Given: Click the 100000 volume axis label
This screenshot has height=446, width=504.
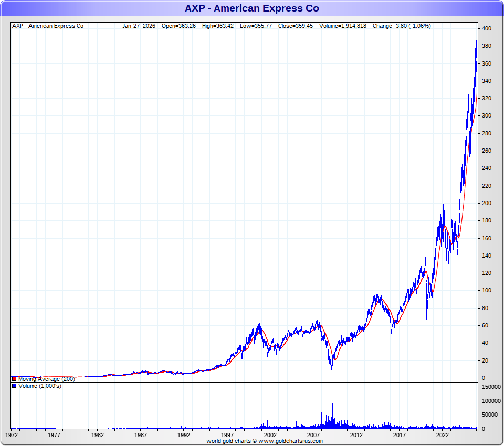Looking at the screenshot, I should pos(491,401).
